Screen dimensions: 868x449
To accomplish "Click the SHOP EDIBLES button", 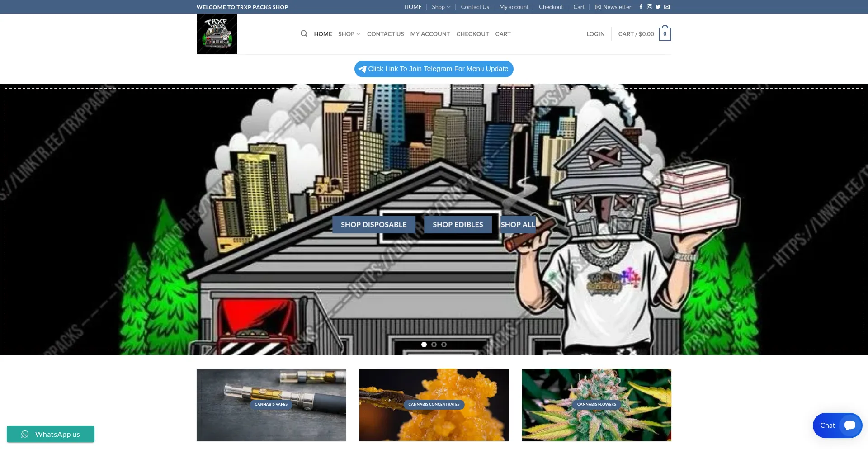I will tap(458, 225).
